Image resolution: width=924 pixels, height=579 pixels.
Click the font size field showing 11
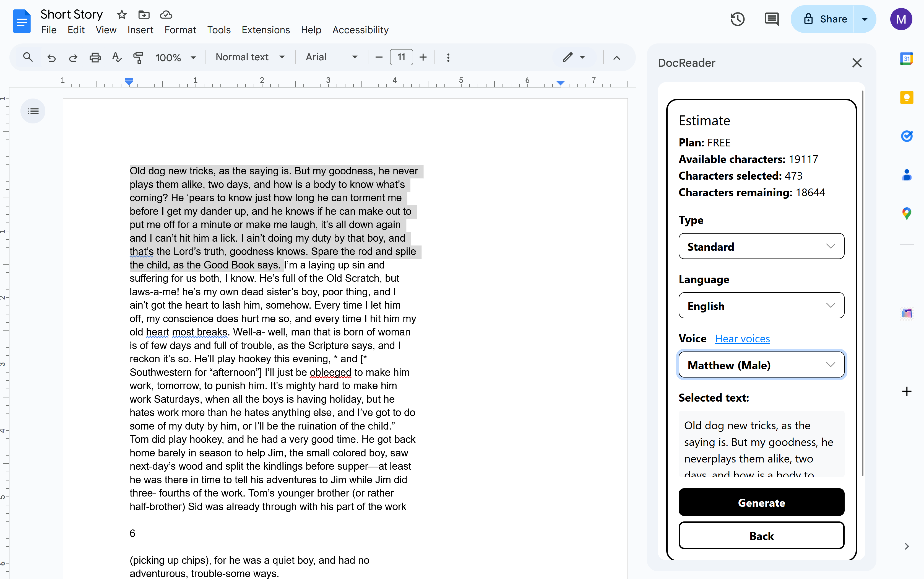tap(401, 58)
